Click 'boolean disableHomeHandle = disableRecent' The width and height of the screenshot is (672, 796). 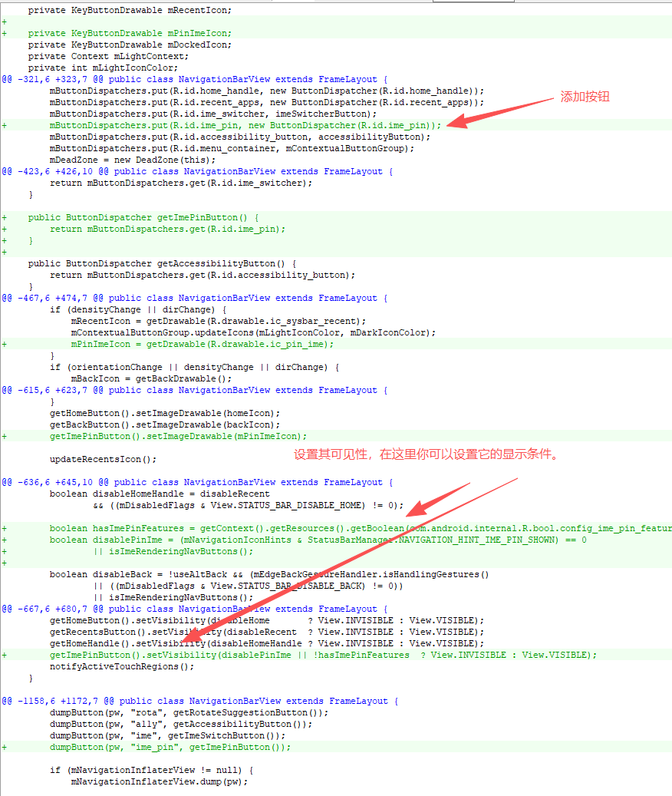click(160, 494)
